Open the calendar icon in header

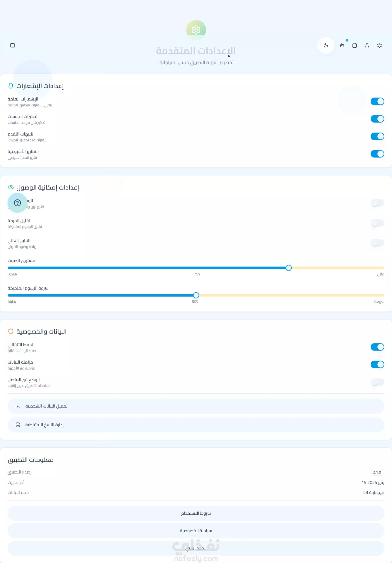(354, 45)
